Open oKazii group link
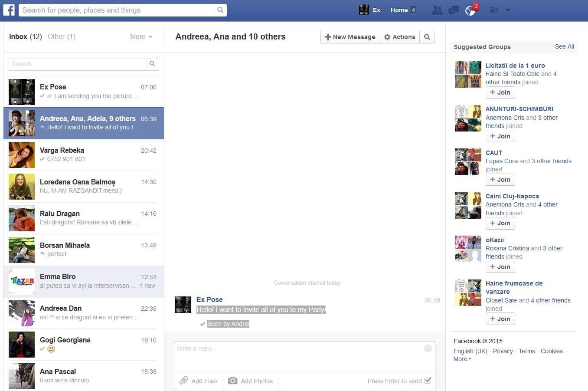The image size is (588, 391). pyautogui.click(x=495, y=240)
